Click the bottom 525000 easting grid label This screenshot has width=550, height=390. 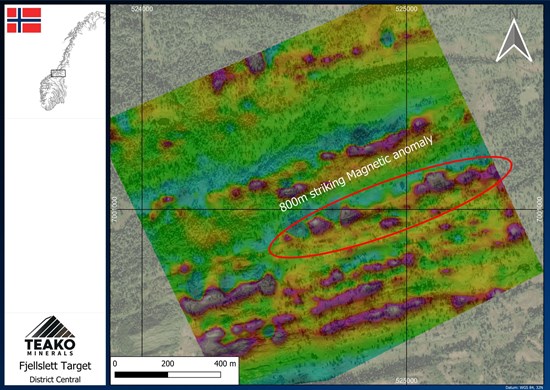pos(407,381)
